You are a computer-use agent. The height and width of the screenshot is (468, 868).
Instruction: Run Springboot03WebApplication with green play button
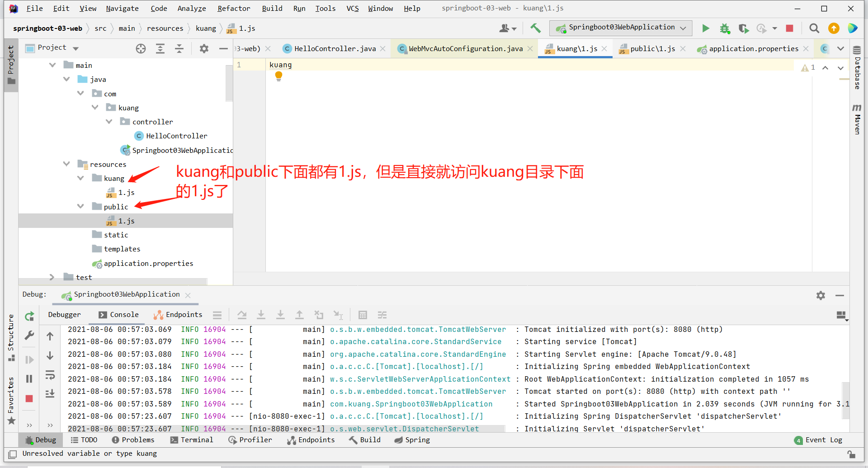point(705,28)
